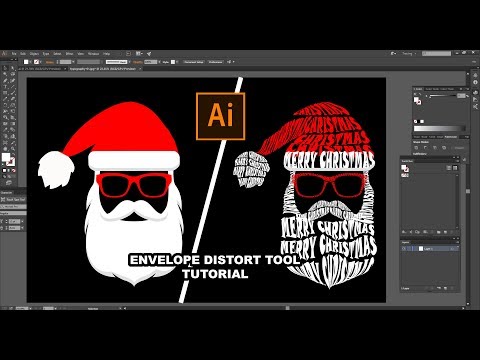480x360 pixels.
Task: Select the Magic Wand tool
Action: [x=5, y=74]
